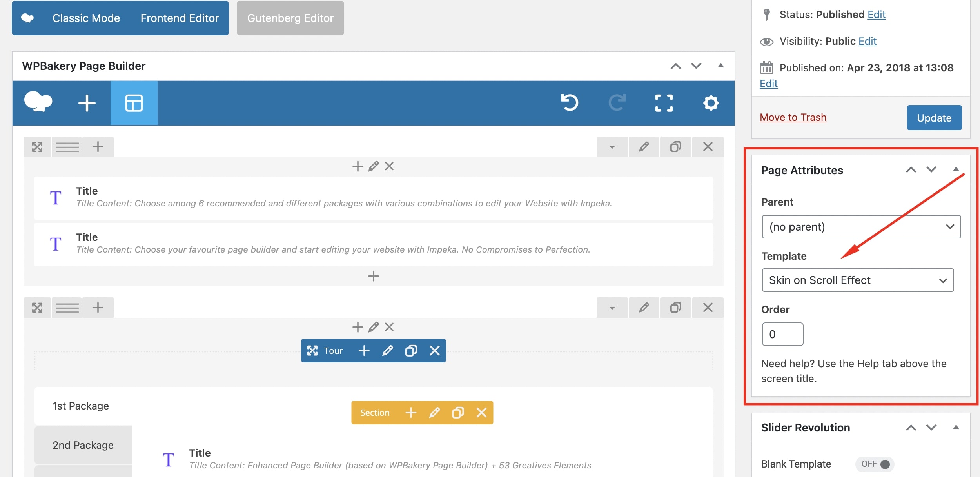Image resolution: width=980 pixels, height=477 pixels.
Task: Redo a change in WPBakery toolbar
Action: coord(617,103)
